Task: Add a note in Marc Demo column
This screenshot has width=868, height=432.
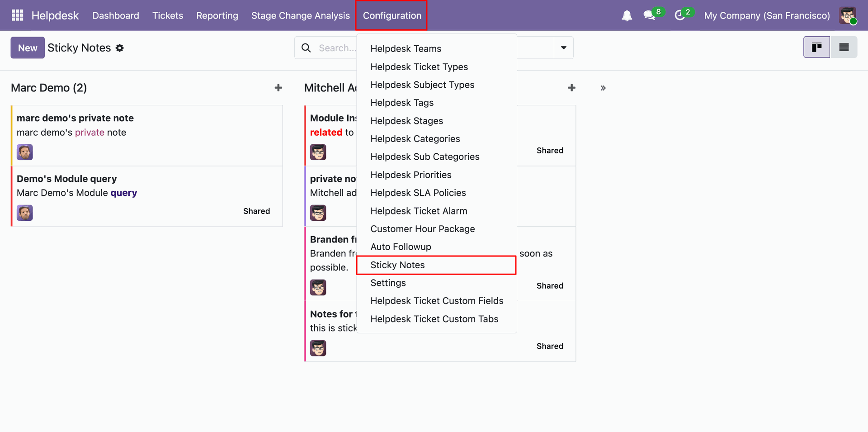Action: point(278,88)
